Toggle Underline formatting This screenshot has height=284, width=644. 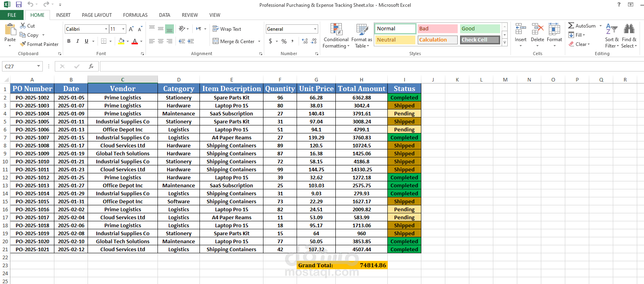click(x=86, y=41)
